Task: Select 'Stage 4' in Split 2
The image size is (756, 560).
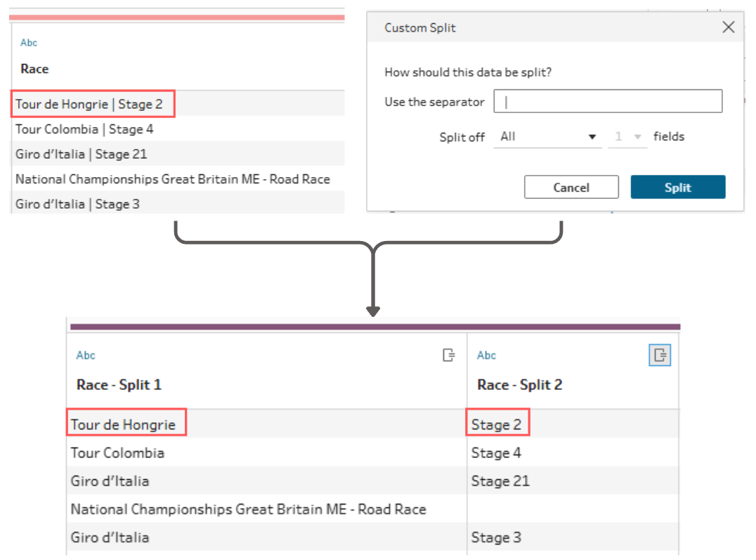Action: pos(496,452)
